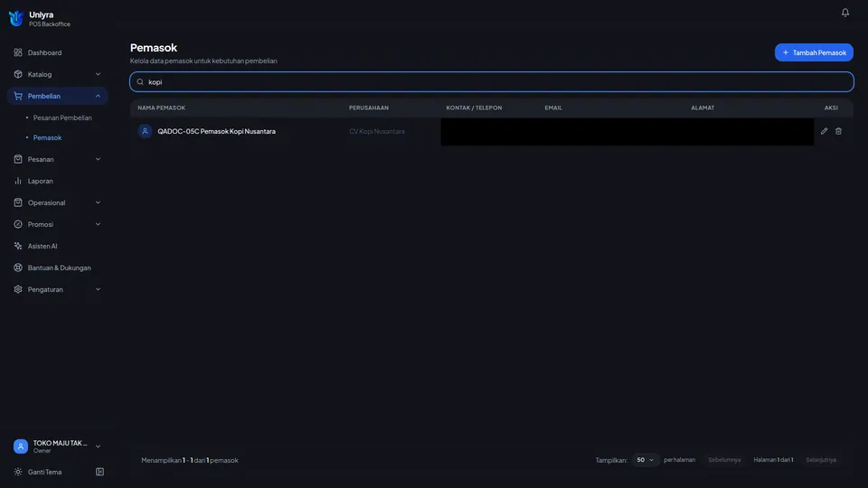
Task: Expand the Operasional menu chevron
Action: [98, 202]
